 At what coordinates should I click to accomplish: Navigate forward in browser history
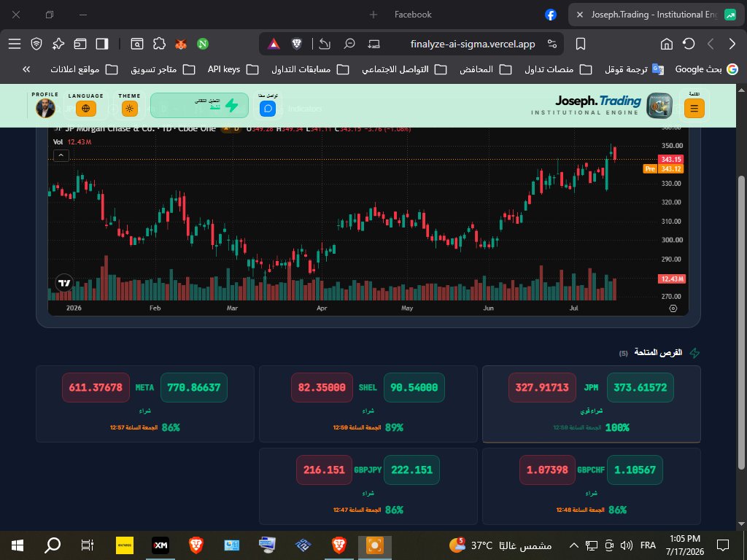pyautogui.click(x=732, y=44)
